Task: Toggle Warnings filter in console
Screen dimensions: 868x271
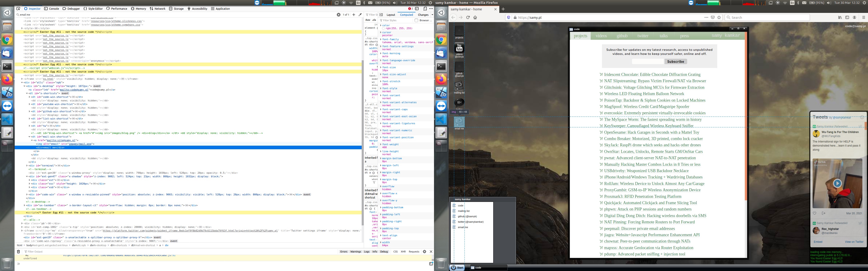Action: pos(356,252)
